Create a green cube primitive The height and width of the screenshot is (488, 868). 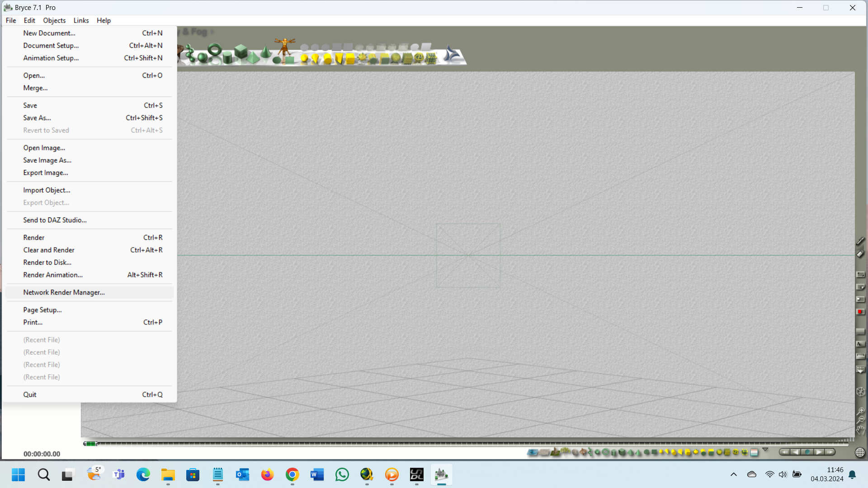point(241,52)
